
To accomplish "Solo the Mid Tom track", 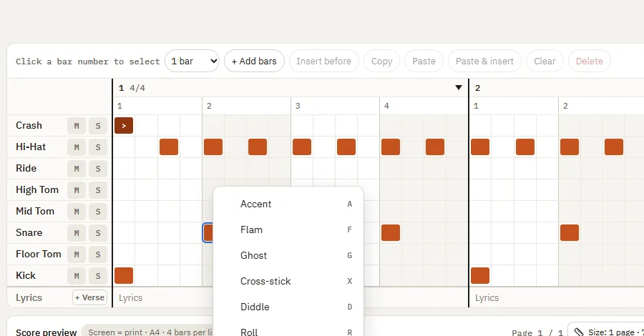I will [98, 212].
